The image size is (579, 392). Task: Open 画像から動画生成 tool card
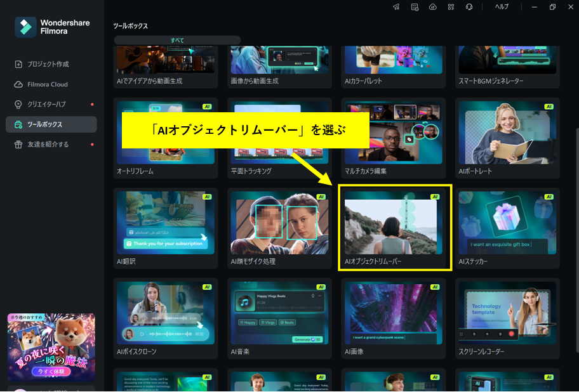279,67
